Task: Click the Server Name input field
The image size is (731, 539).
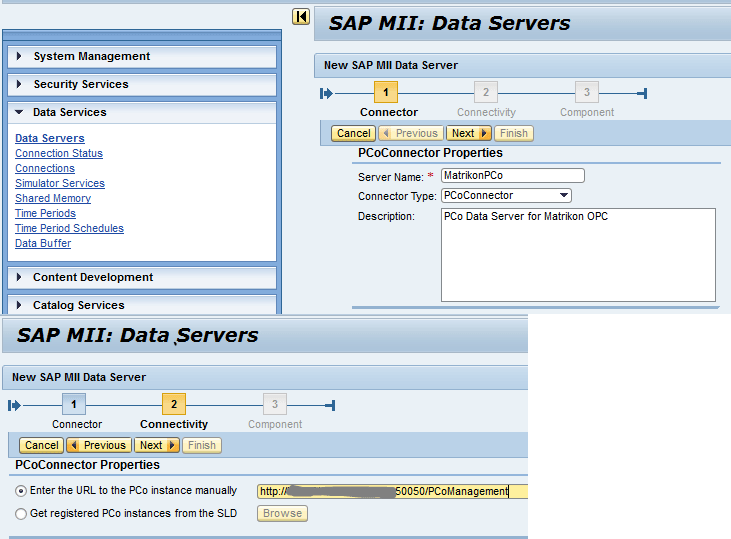Action: pyautogui.click(x=512, y=176)
